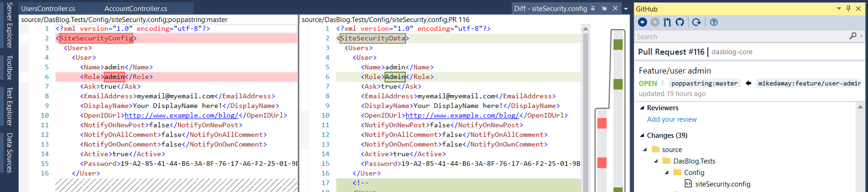Refresh the GitHub pull request view
The height and width of the screenshot is (192, 868).
(696, 22)
